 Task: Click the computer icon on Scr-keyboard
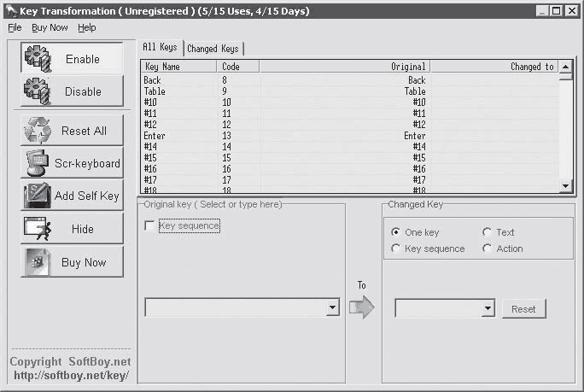click(x=37, y=163)
